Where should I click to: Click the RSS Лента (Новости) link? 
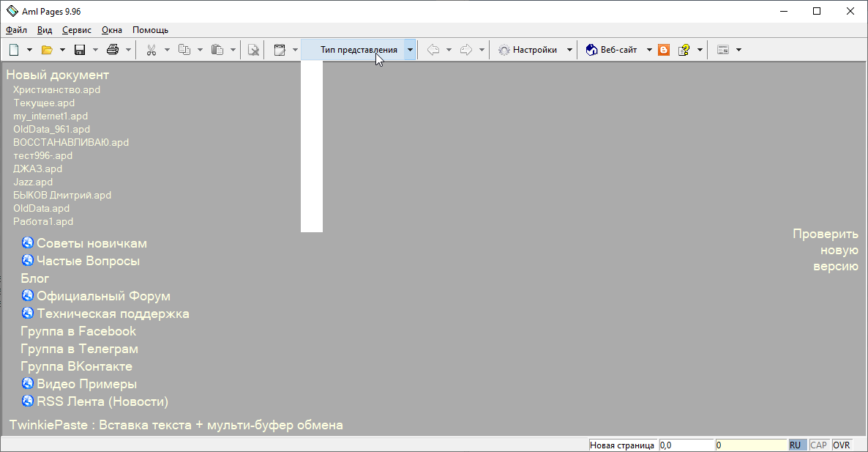point(102,401)
